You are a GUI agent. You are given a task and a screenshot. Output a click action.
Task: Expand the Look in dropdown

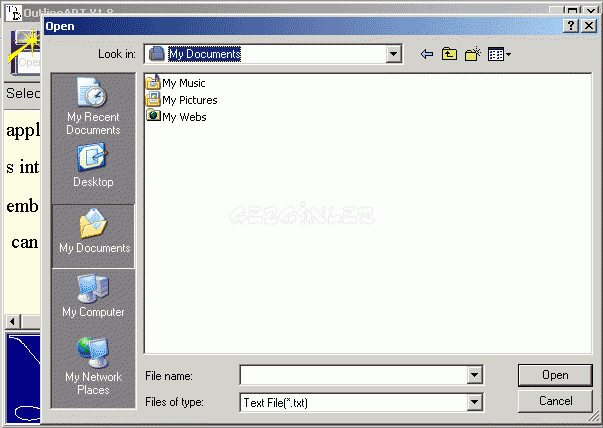(x=393, y=54)
